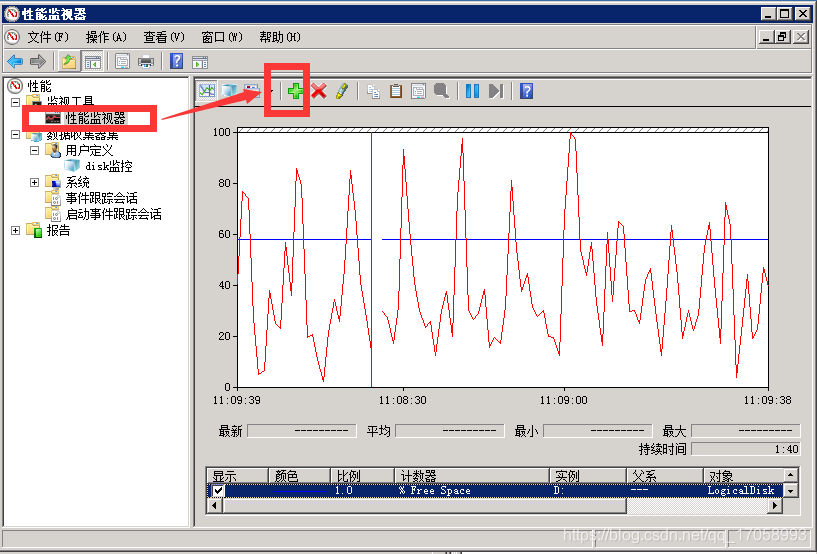
Task: Click the console icon beside 文件 menu
Action: pyautogui.click(x=12, y=37)
